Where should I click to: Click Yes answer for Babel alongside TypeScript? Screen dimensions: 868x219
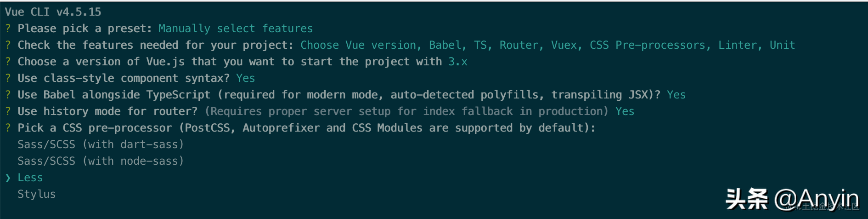[676, 95]
